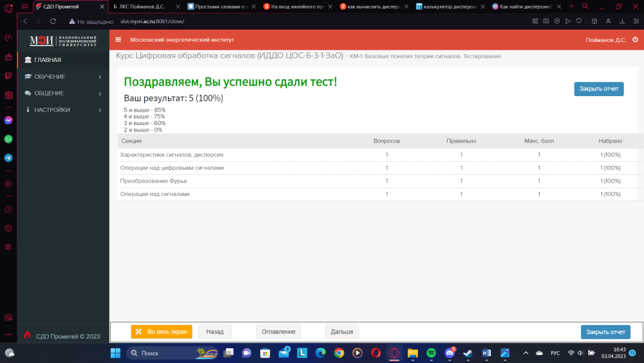Select ГЛАВНАЯ in the sidebar
Screen dimensions: 644x363
[48, 60]
